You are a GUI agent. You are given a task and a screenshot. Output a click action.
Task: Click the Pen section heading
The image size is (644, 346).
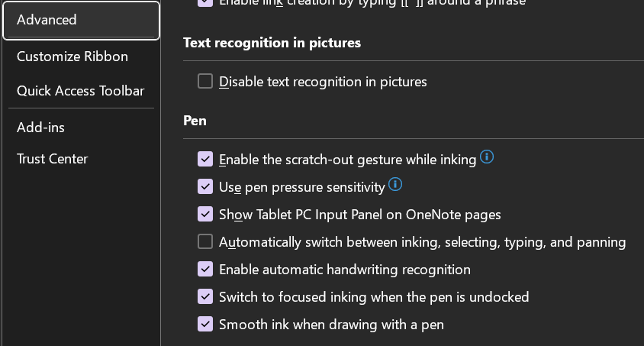(195, 120)
